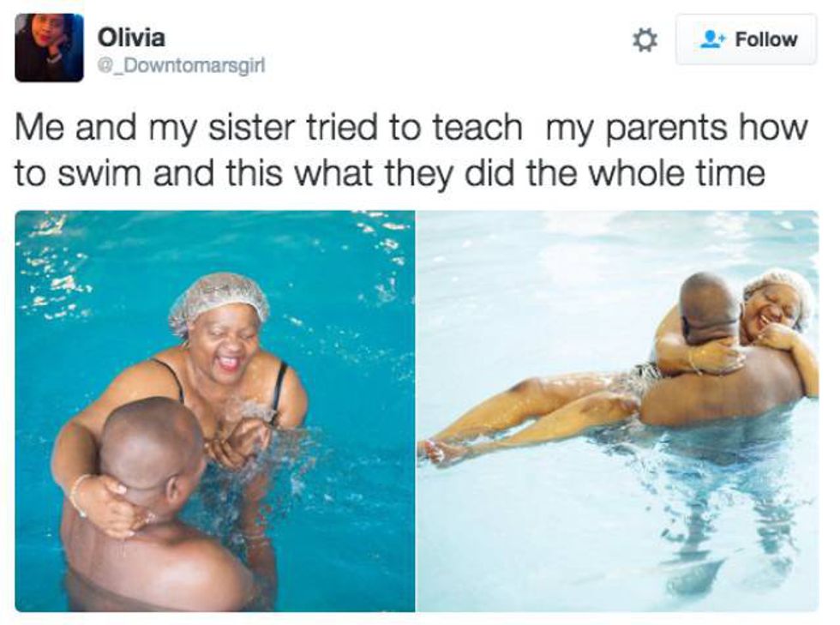Follow the user Olivia
The image size is (840, 625).
click(747, 39)
